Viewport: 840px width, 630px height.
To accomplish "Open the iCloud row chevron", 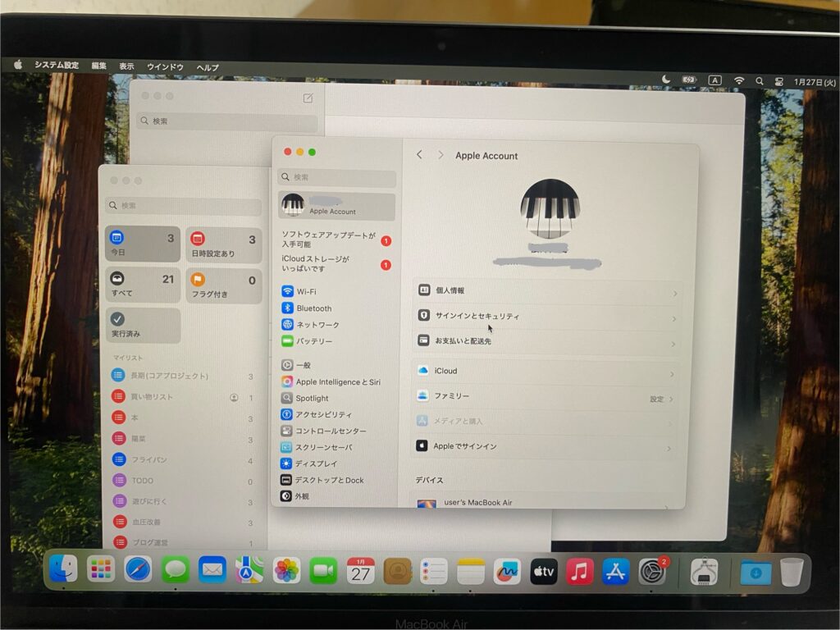I will pos(672,374).
